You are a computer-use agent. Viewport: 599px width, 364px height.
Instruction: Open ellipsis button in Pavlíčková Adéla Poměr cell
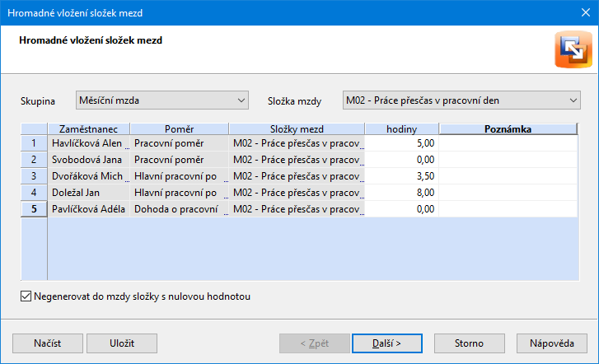[x=226, y=214]
